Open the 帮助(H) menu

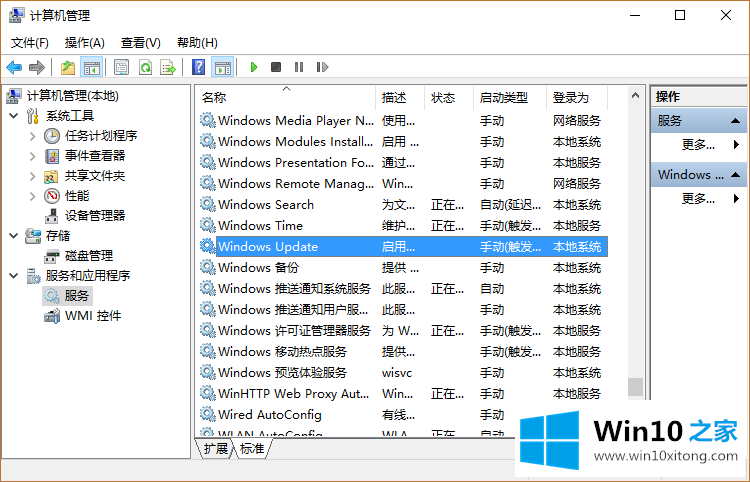[197, 43]
